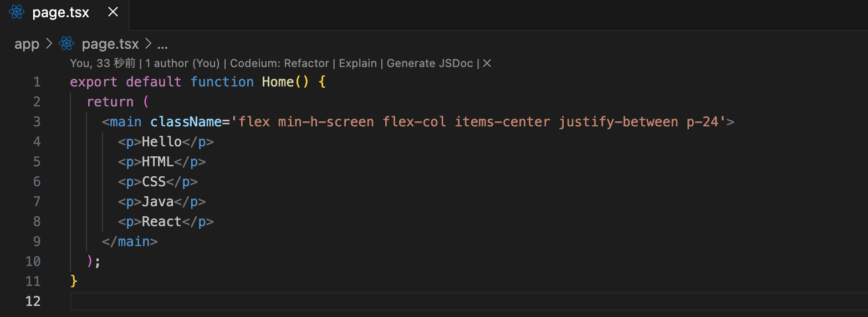Click Generate JSDoc code lens
The height and width of the screenshot is (317, 868).
pos(430,63)
